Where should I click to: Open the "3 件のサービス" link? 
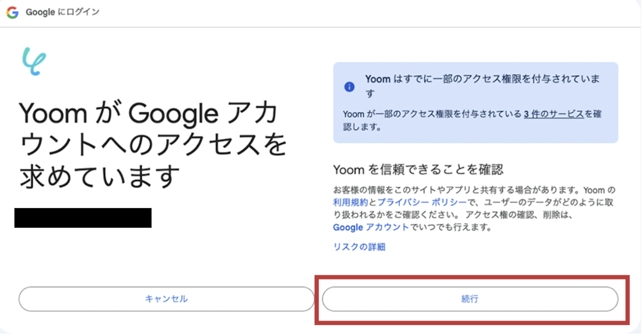click(x=553, y=114)
